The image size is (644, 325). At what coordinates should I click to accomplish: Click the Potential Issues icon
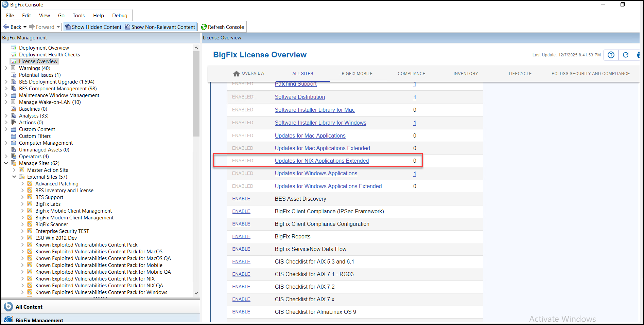(14, 75)
